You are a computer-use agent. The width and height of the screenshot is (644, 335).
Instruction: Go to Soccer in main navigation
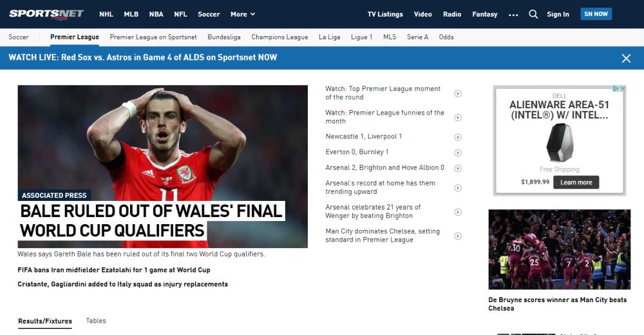point(209,14)
